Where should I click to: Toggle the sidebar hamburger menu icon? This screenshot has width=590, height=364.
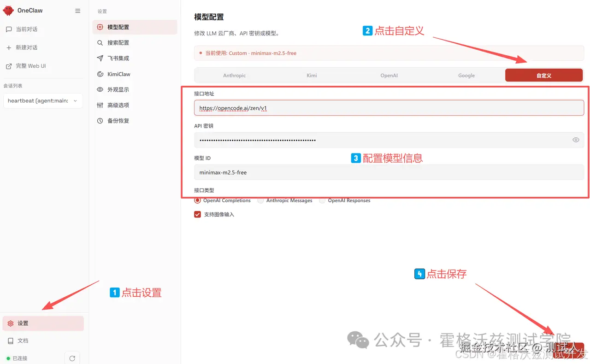click(78, 11)
